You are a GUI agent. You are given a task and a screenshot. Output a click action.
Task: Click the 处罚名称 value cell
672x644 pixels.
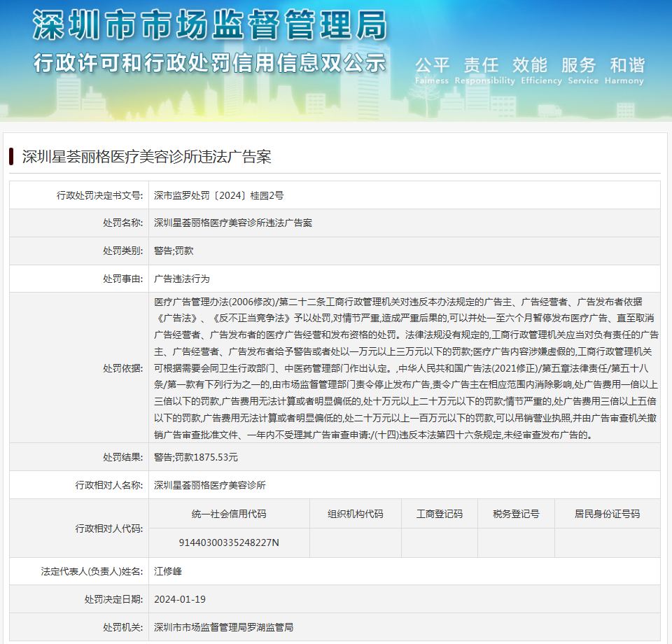tap(233, 223)
